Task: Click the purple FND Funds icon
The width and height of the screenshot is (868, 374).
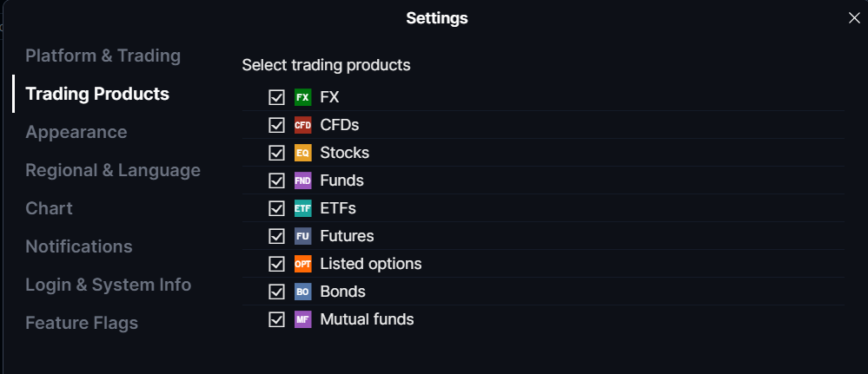Action: tap(303, 180)
